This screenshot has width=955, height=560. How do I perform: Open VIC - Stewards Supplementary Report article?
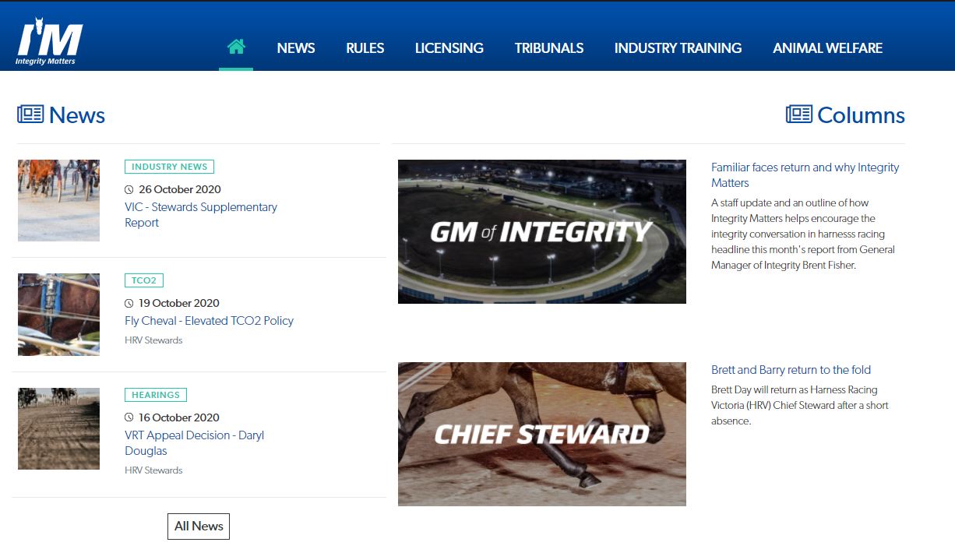click(x=201, y=215)
